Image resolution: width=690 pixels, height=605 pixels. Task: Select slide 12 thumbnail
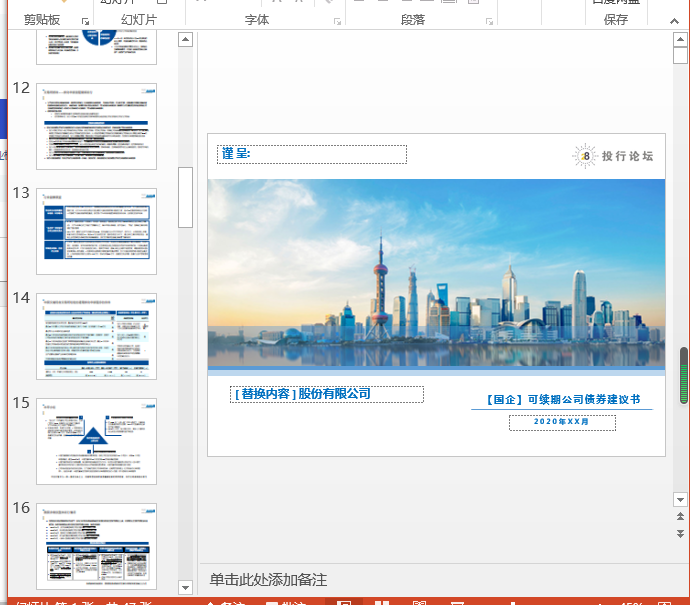pyautogui.click(x=96, y=126)
